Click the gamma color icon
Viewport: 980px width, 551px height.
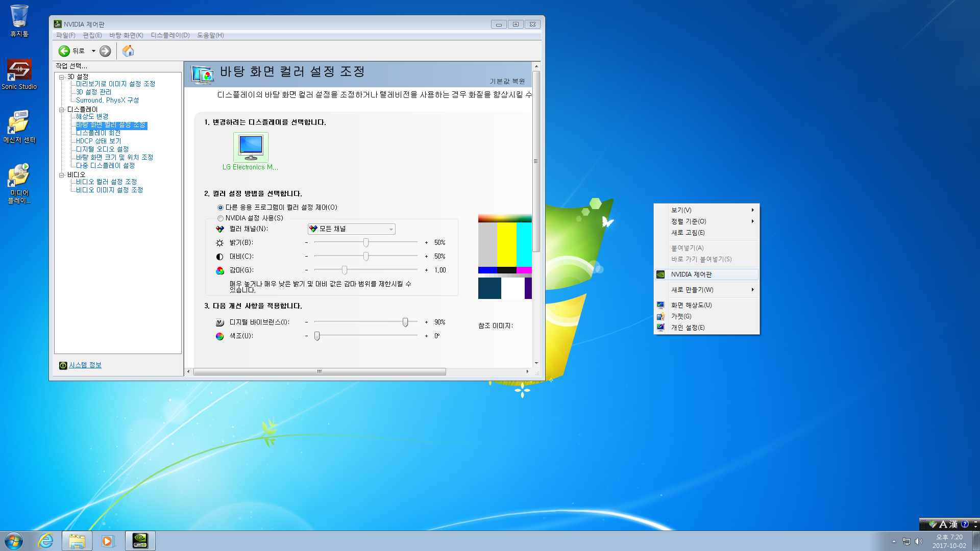(x=220, y=270)
